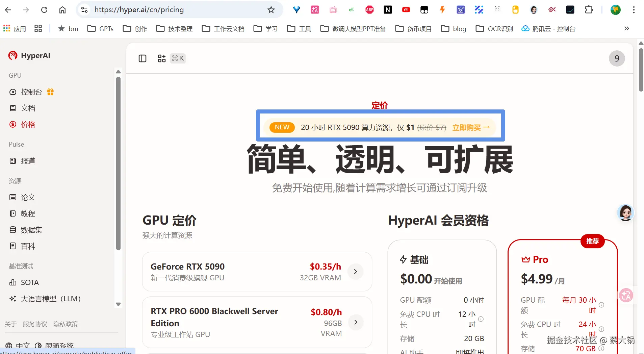This screenshot has width=644, height=354.
Task: Open the 关于 footer link
Action: (x=11, y=324)
